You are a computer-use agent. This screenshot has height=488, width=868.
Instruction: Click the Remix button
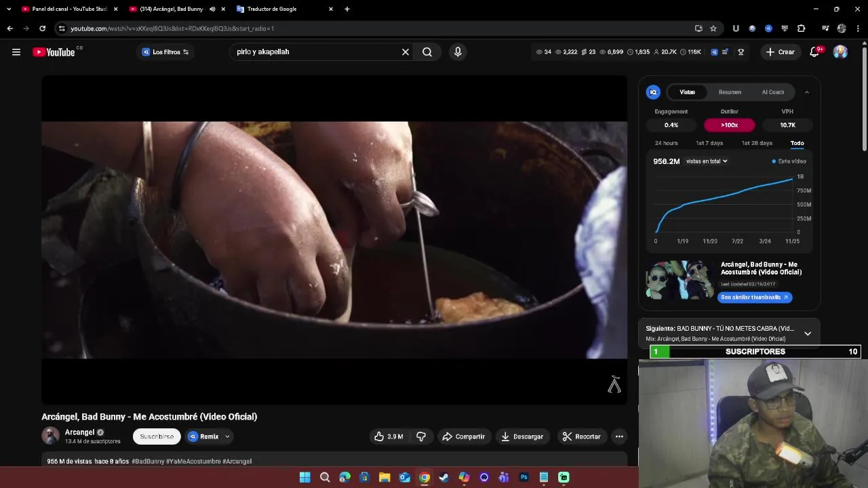click(x=204, y=436)
